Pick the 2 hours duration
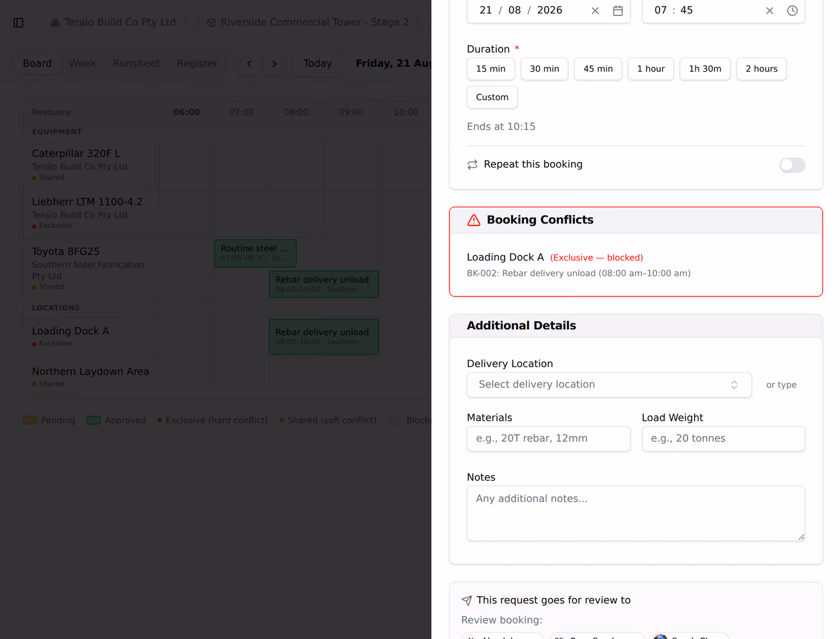The image size is (840, 639). click(x=761, y=69)
